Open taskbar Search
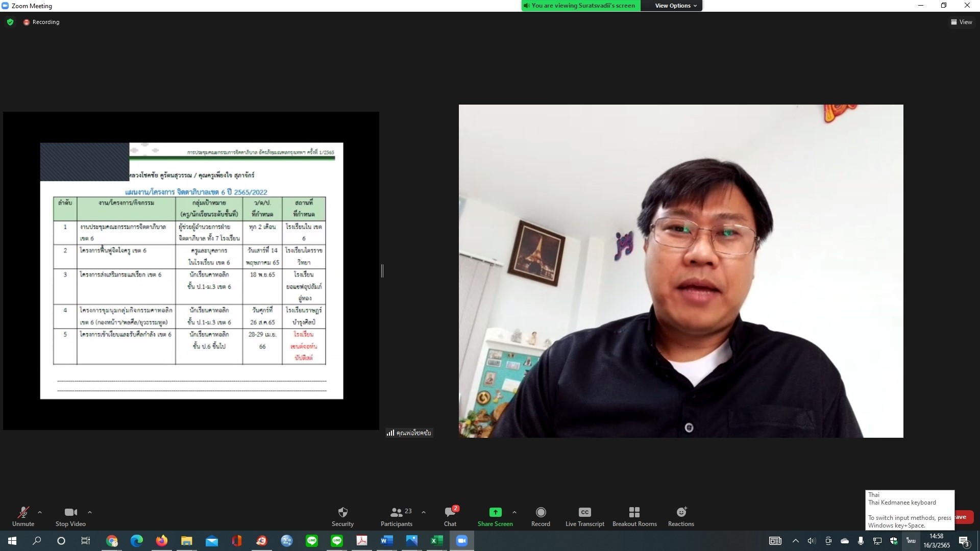The image size is (980, 551). pos(37,541)
